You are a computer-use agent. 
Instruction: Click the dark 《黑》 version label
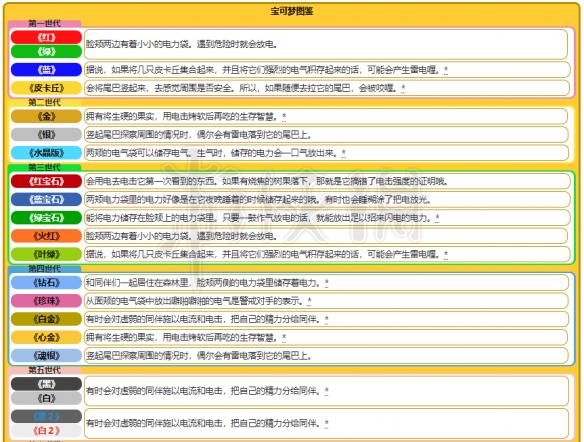[46, 384]
